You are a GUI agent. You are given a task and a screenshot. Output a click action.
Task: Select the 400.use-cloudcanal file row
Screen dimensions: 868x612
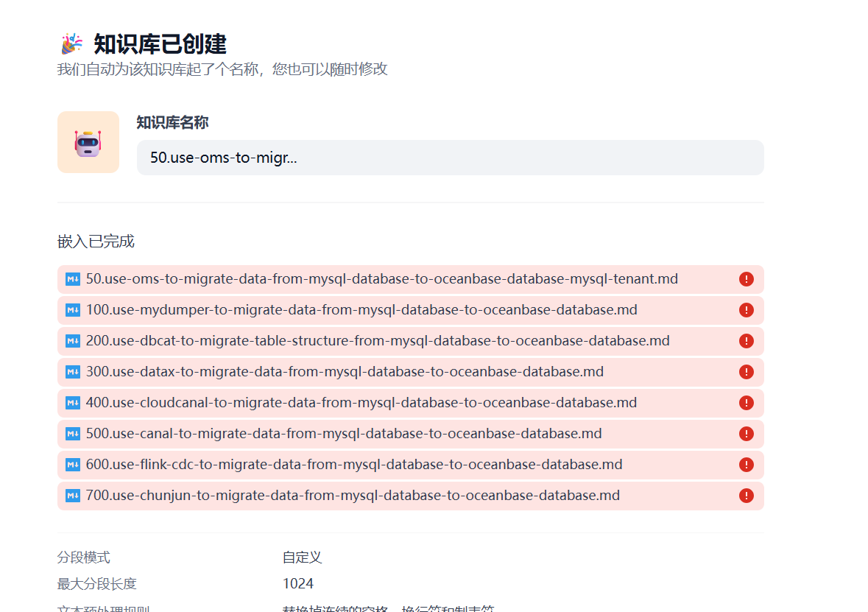[x=361, y=403]
